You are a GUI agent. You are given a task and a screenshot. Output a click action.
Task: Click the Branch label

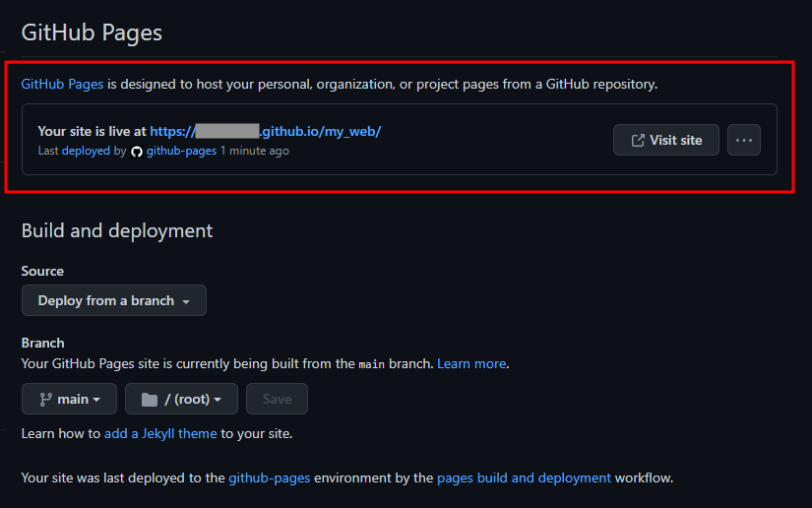tap(43, 343)
